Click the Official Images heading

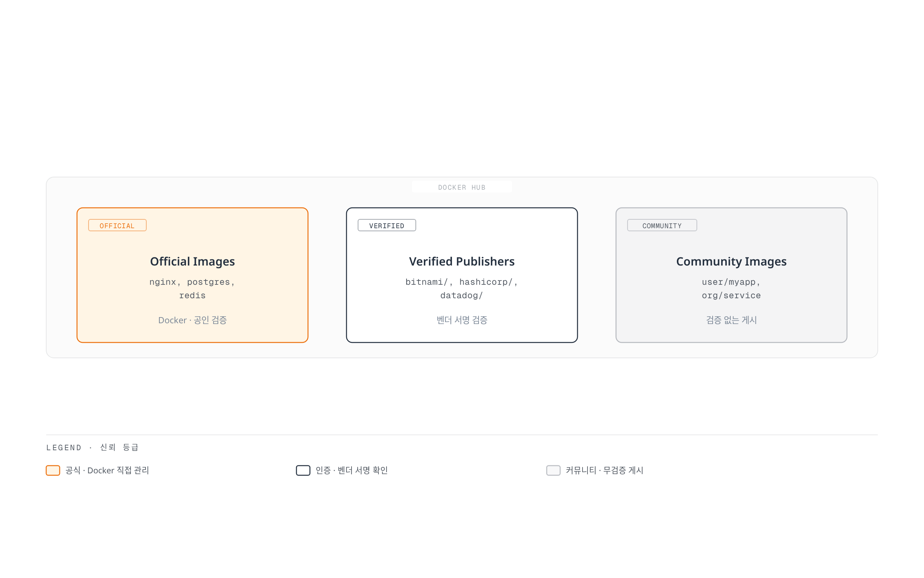click(192, 262)
